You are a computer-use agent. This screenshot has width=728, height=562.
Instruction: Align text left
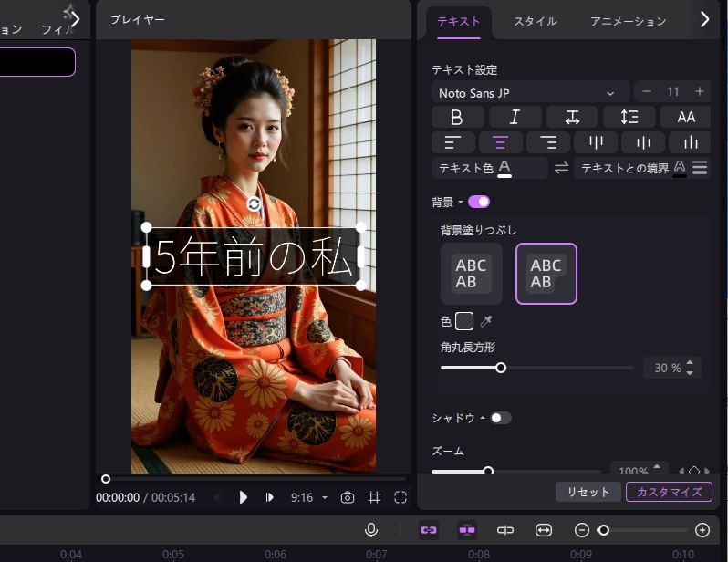[452, 142]
